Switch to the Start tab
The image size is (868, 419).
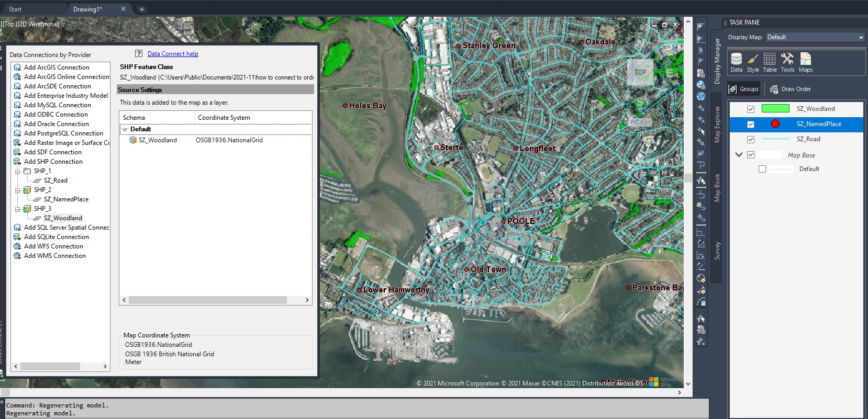[15, 9]
